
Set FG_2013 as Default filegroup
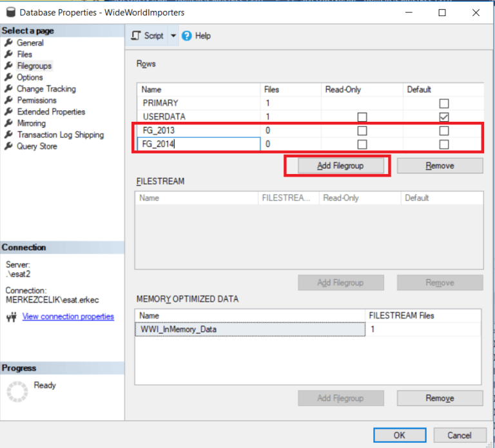(444, 131)
